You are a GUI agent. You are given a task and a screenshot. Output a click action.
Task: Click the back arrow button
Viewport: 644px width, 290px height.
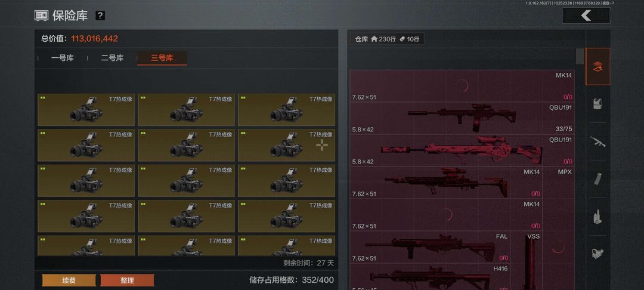coord(586,16)
